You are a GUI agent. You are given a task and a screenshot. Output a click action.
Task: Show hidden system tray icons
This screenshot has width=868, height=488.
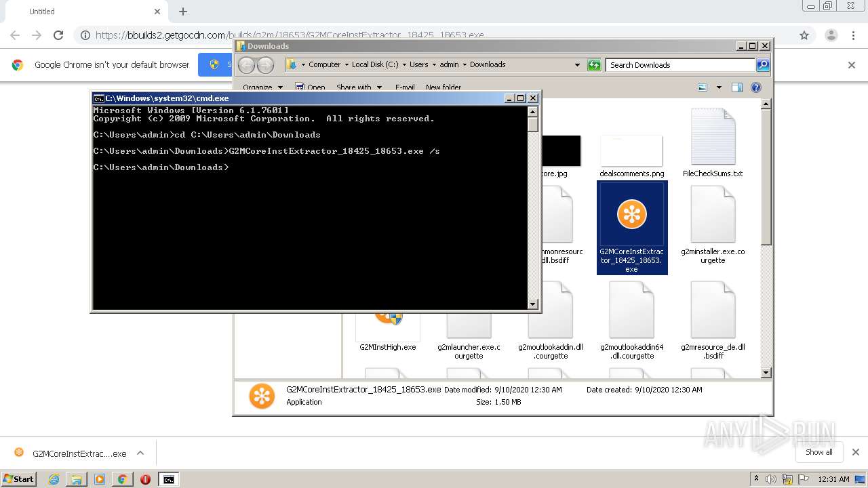point(757,479)
